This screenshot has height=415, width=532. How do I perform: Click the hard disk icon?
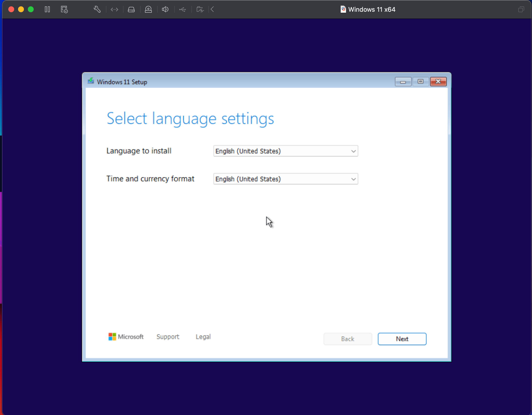[x=131, y=10]
